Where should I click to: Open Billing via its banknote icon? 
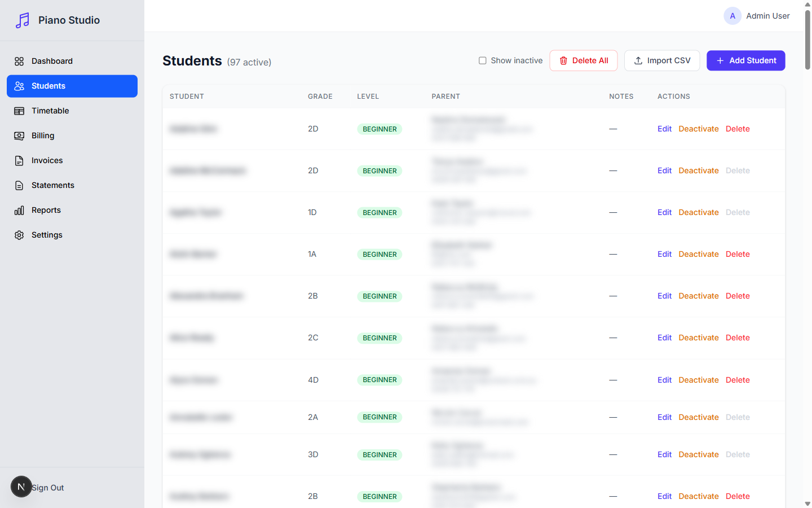pos(19,135)
